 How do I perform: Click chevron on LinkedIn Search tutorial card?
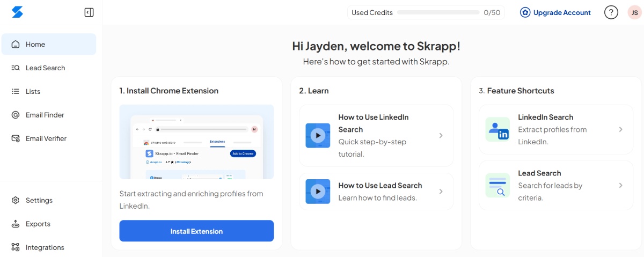click(x=441, y=136)
